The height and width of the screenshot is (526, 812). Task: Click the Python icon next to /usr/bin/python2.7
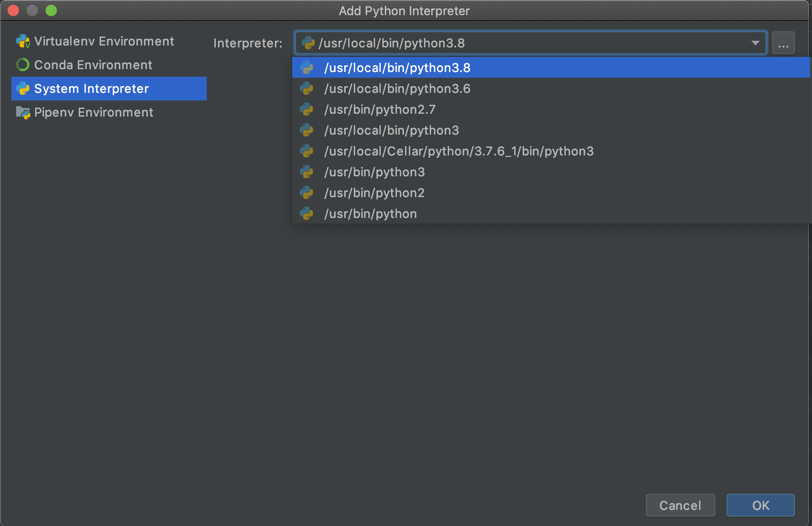307,109
